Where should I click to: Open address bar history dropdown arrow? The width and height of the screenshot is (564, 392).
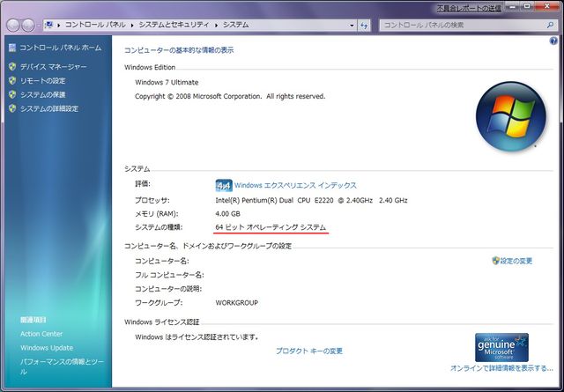352,26
